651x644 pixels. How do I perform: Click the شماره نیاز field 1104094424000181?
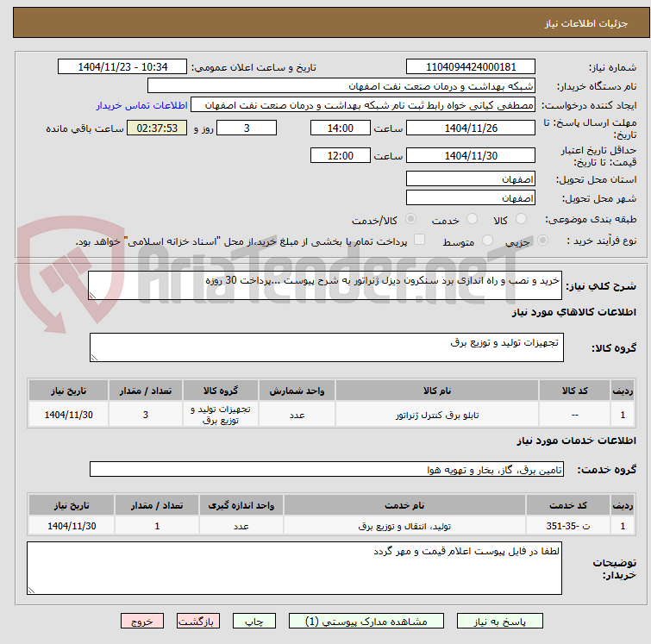[471, 67]
